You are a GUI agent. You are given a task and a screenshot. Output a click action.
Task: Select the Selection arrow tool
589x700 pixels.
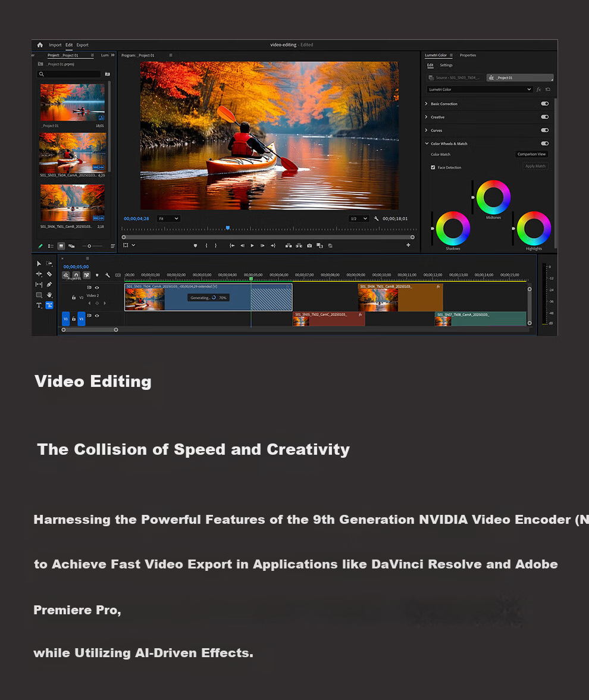click(39, 263)
